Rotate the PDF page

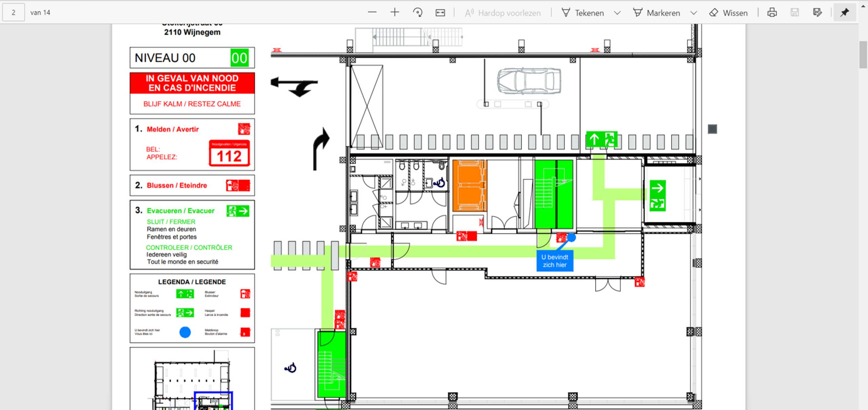(417, 13)
